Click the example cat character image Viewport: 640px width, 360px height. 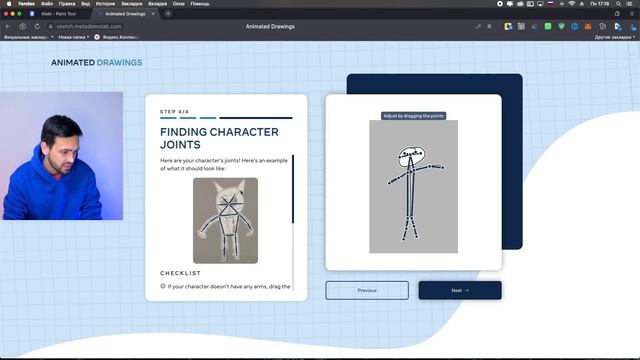[225, 220]
